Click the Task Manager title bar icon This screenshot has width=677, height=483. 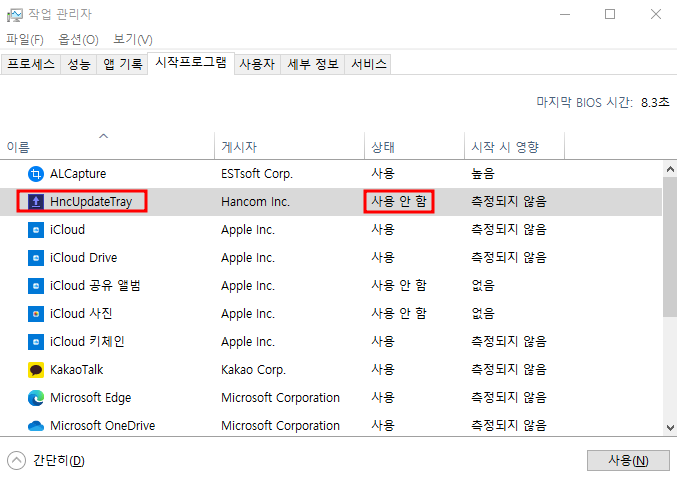click(x=15, y=15)
